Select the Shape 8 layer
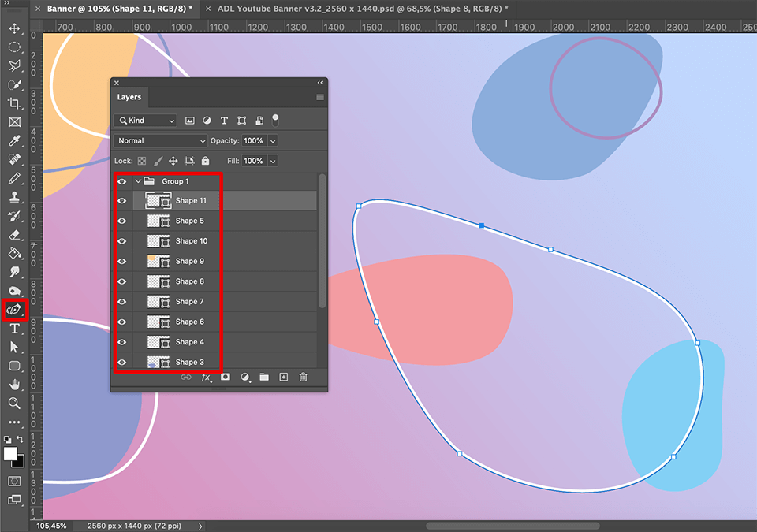The width and height of the screenshot is (757, 532). [x=190, y=281]
